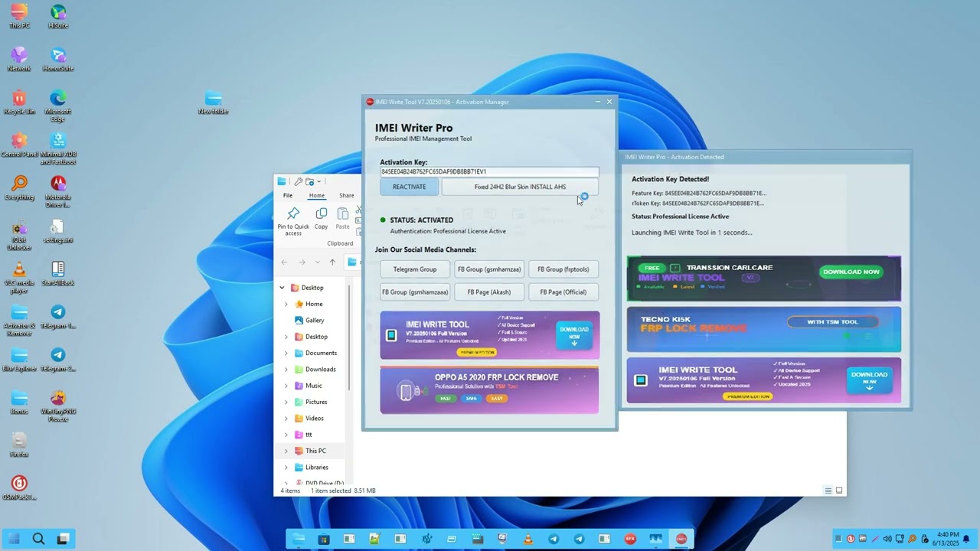Viewport: 980px width, 551px height.
Task: Open the StartAllBack desktop shortcut
Action: pyautogui.click(x=58, y=273)
